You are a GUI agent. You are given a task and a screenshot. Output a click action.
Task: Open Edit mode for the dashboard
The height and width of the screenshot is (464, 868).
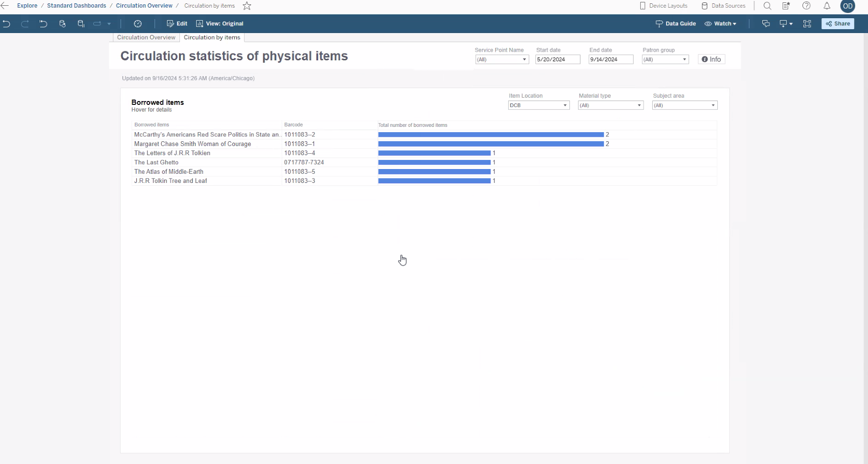pyautogui.click(x=177, y=23)
